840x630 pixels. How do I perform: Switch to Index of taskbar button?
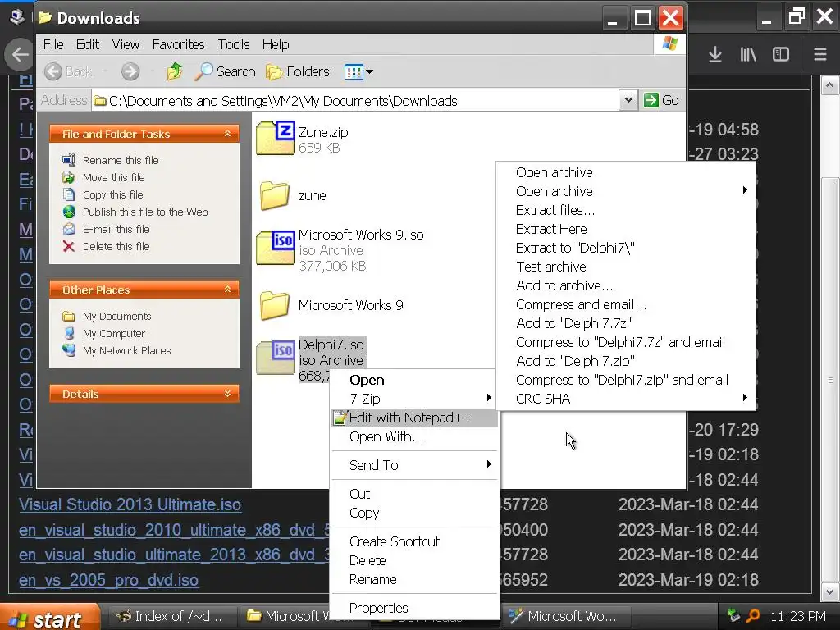(x=172, y=617)
